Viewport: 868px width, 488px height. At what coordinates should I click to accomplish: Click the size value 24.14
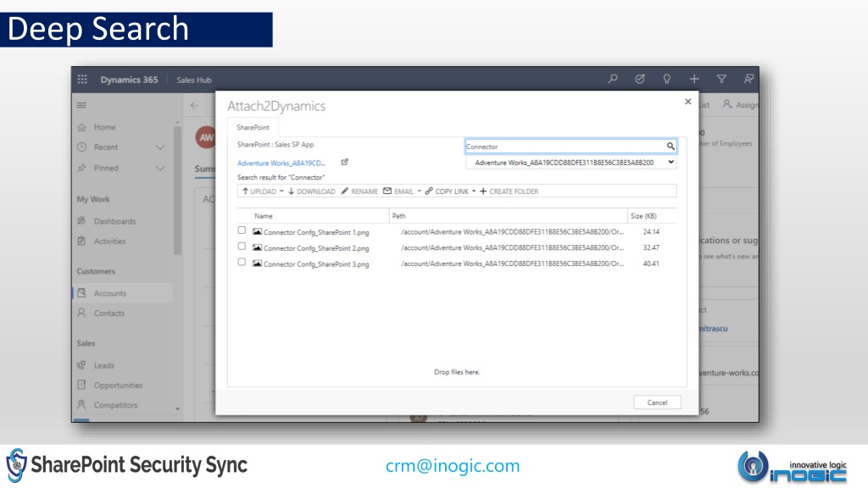coord(651,232)
